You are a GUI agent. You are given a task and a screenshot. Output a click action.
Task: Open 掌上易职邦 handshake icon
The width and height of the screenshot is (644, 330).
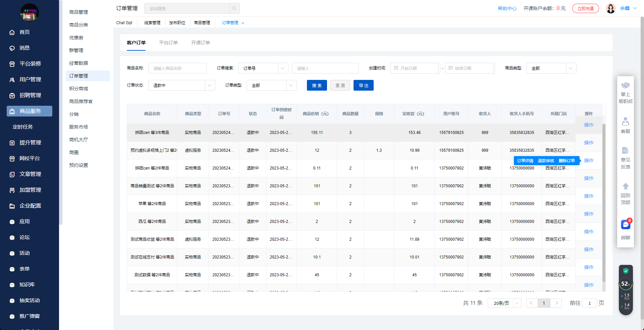coord(626,86)
